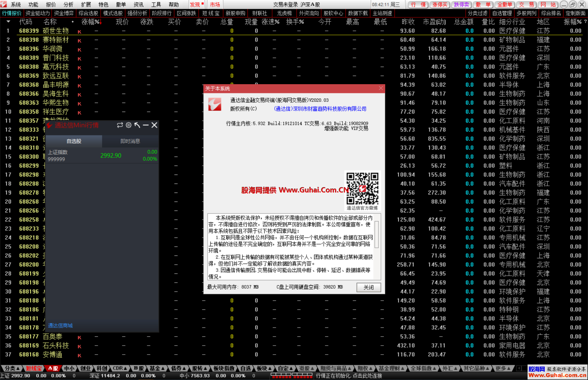
Task: Click the QR code for 通达信官方微博
Action: tap(362, 189)
